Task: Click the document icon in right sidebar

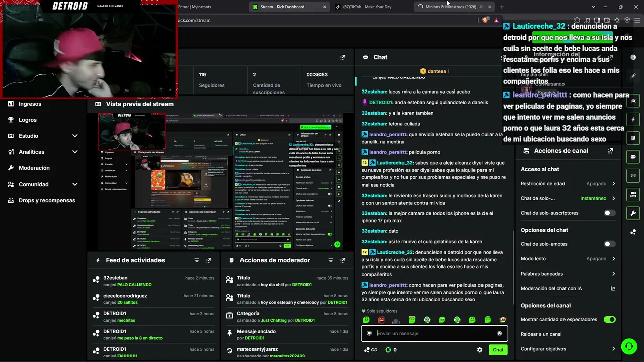Action: tap(633, 138)
